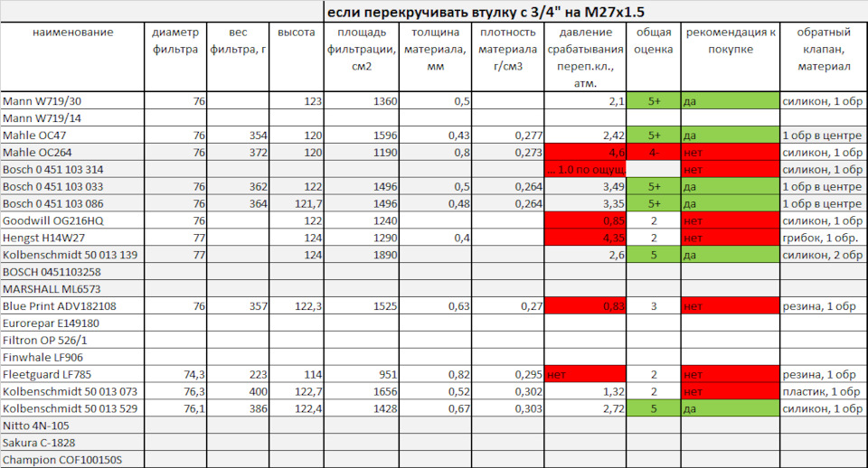Screen dimensions: 868x468
Task: Click the green 'да' for Kolbenschmidt 50 013 529
Action: click(x=731, y=408)
